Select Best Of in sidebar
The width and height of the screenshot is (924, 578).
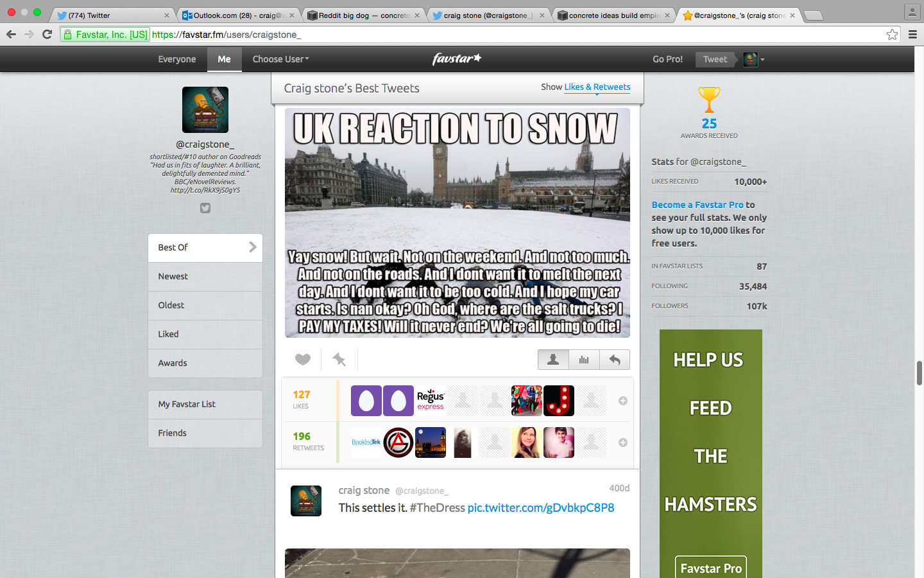pos(205,247)
